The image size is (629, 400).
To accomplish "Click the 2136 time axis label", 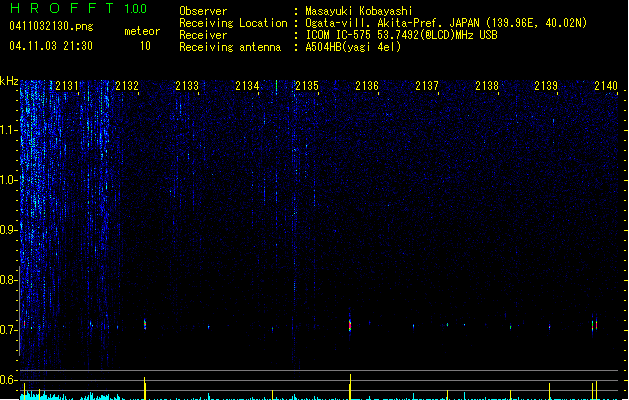I will [x=367, y=86].
